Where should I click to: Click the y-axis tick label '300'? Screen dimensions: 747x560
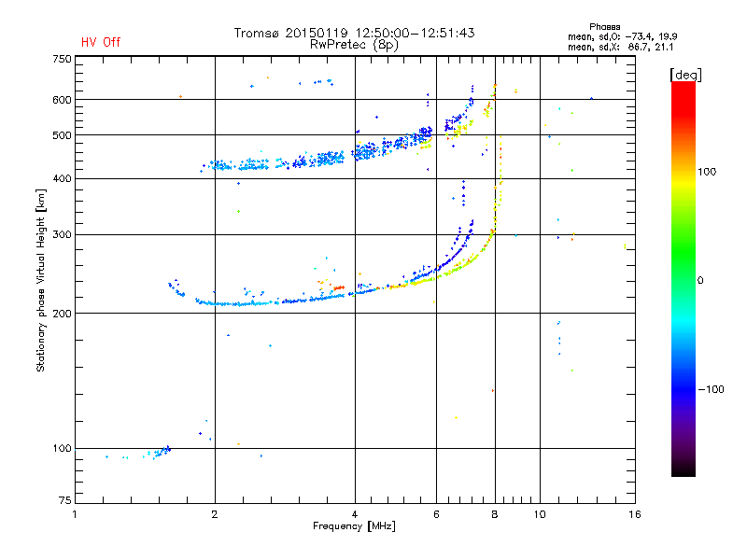pos(62,234)
